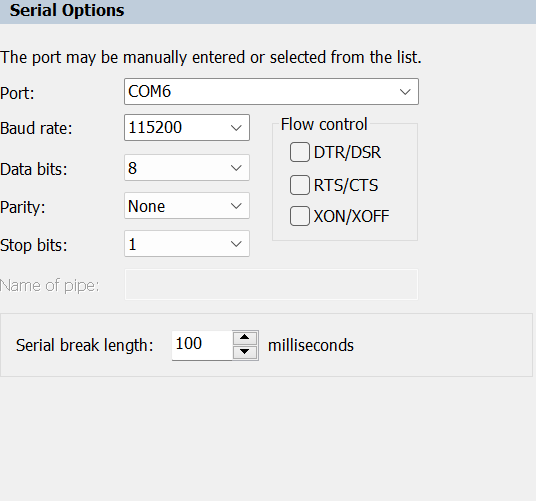Expand the Baud rate 115200 dropdown
Viewport: 536px width, 501px height.
point(187,127)
